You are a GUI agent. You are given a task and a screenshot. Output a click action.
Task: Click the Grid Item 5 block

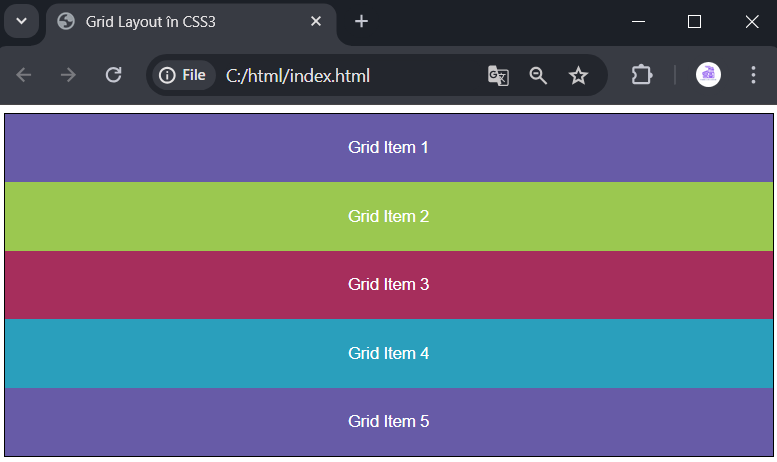click(x=388, y=421)
